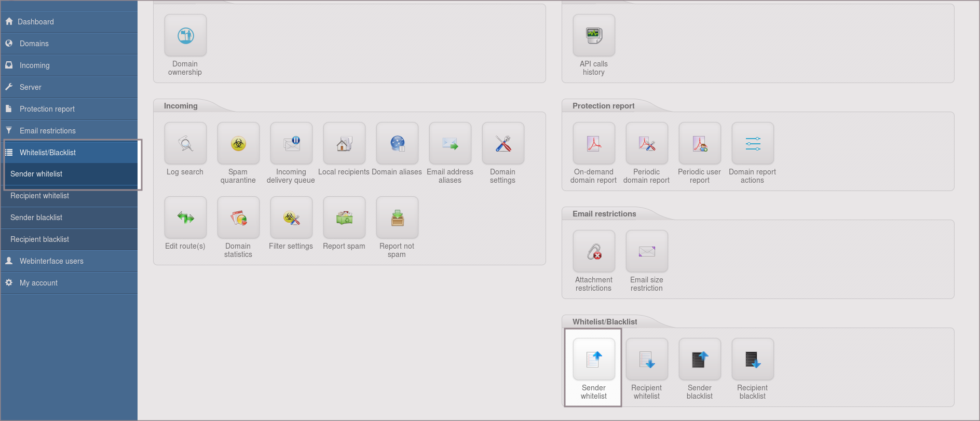
Task: Go to Dashboard in sidebar
Action: click(36, 22)
